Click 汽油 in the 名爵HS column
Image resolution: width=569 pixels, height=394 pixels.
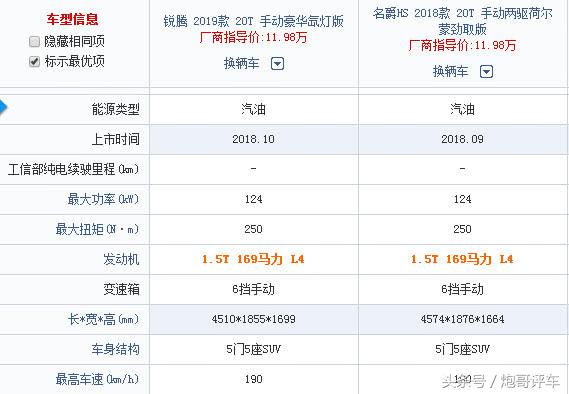click(x=462, y=109)
